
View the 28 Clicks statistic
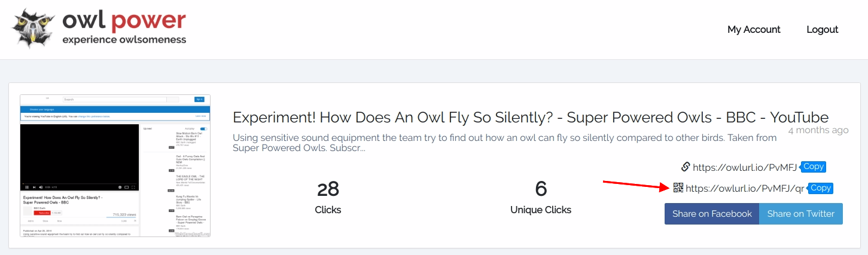point(328,197)
